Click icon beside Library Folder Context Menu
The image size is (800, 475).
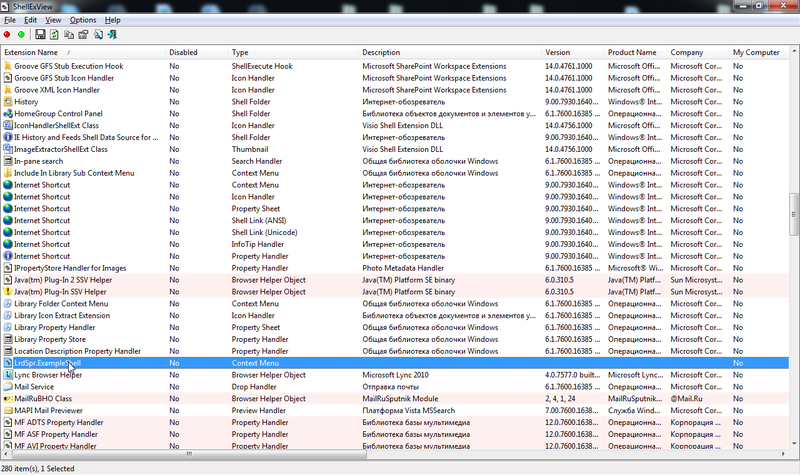pyautogui.click(x=8, y=304)
